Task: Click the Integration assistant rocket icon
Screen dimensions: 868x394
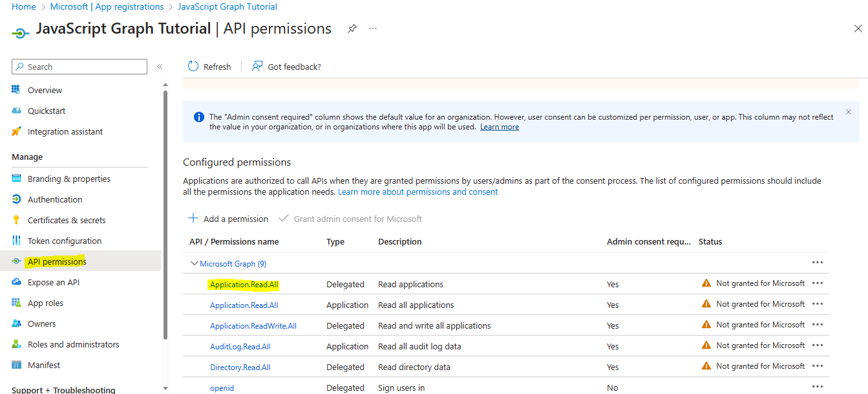Action: coord(17,131)
